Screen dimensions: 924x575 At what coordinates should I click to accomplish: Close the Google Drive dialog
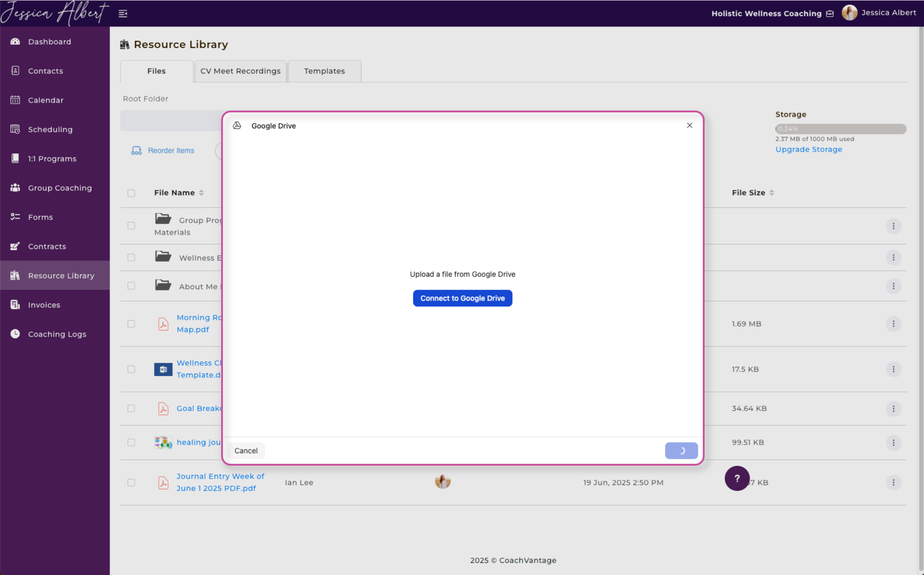pyautogui.click(x=689, y=125)
